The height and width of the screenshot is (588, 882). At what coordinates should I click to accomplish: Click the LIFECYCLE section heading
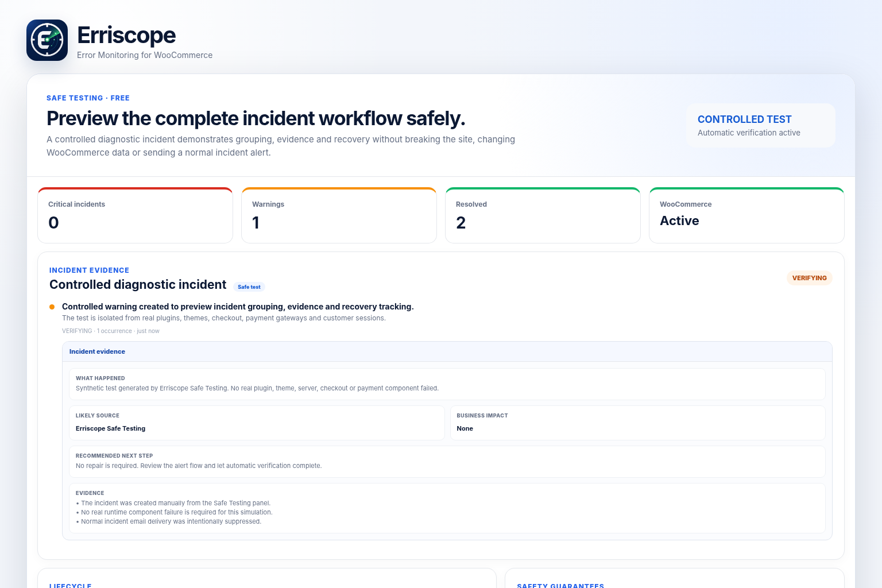[71, 585]
